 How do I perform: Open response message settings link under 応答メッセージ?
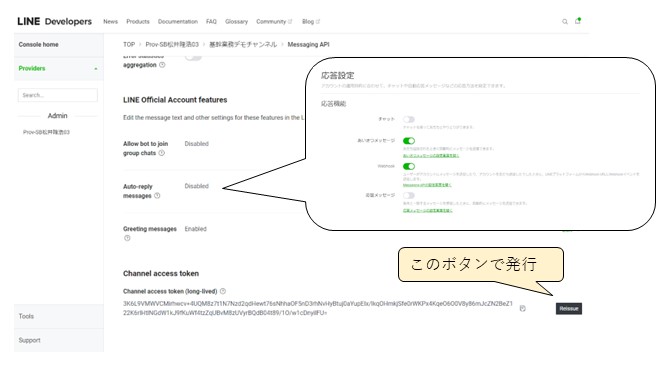[428, 210]
